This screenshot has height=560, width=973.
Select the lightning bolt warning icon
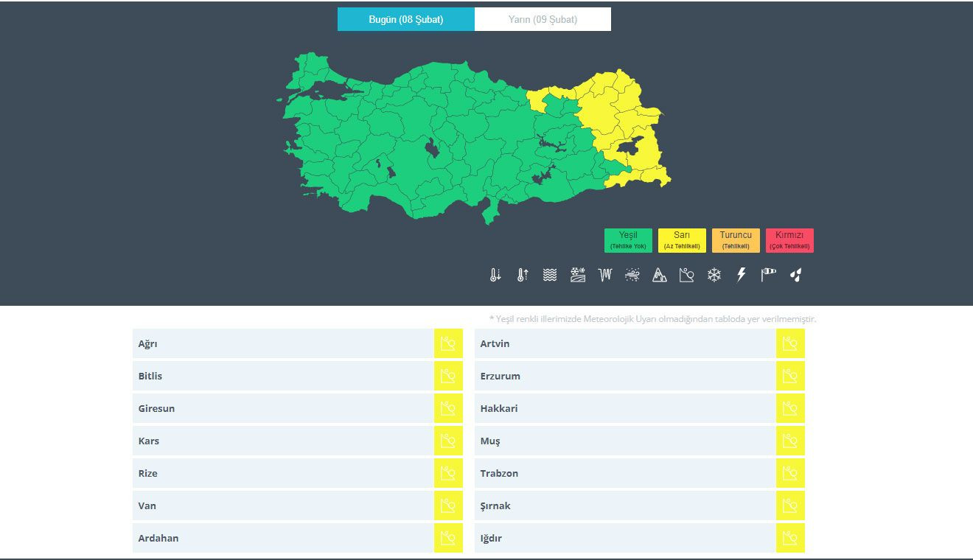742,275
